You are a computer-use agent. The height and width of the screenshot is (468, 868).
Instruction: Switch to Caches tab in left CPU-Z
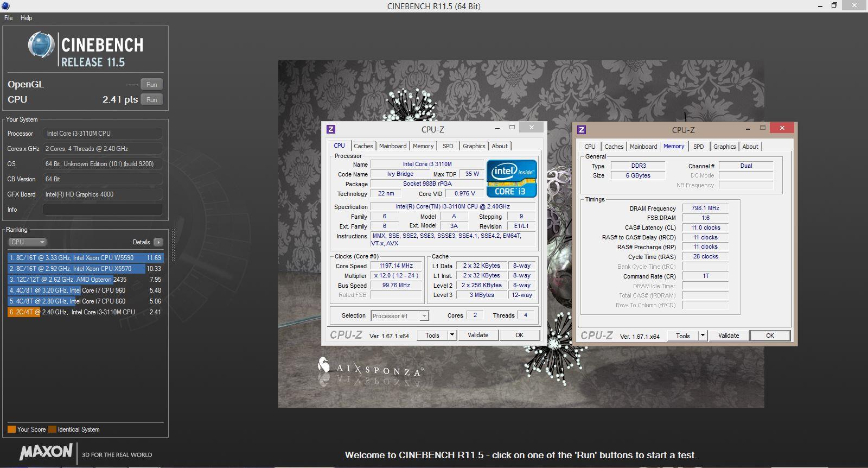pyautogui.click(x=363, y=146)
